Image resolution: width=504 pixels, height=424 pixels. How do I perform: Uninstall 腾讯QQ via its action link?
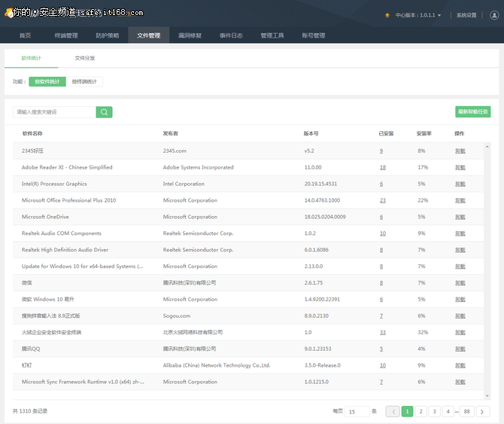click(460, 349)
